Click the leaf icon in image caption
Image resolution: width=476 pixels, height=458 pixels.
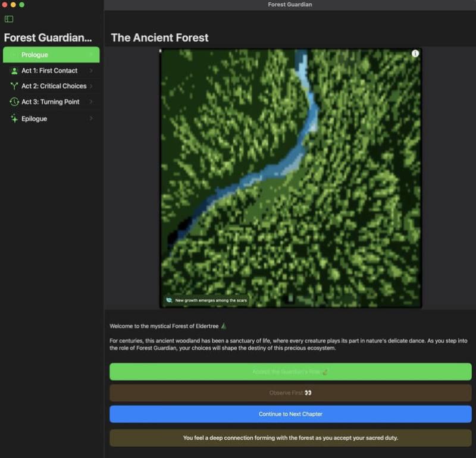[169, 300]
